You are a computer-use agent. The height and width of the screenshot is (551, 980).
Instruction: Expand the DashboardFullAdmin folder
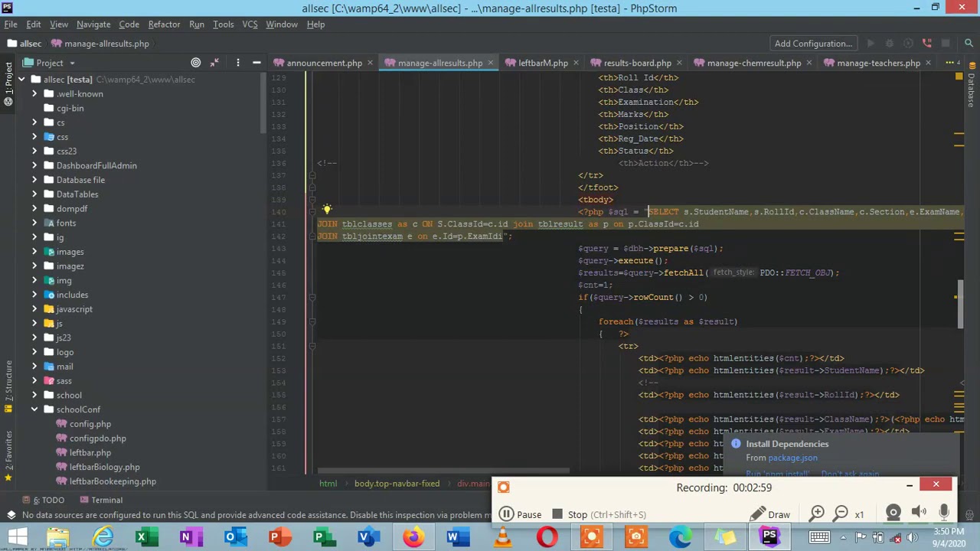tap(34, 165)
